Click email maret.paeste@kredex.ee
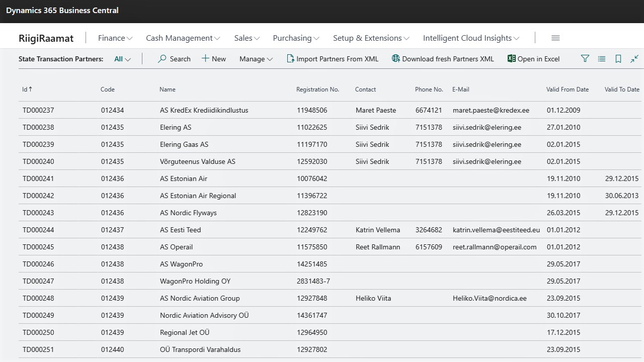The width and height of the screenshot is (644, 362). coord(491,110)
